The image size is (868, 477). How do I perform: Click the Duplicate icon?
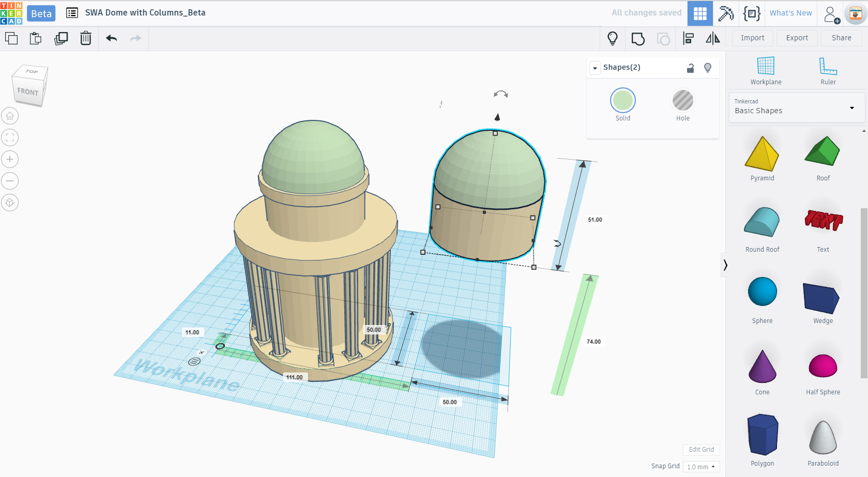[61, 38]
